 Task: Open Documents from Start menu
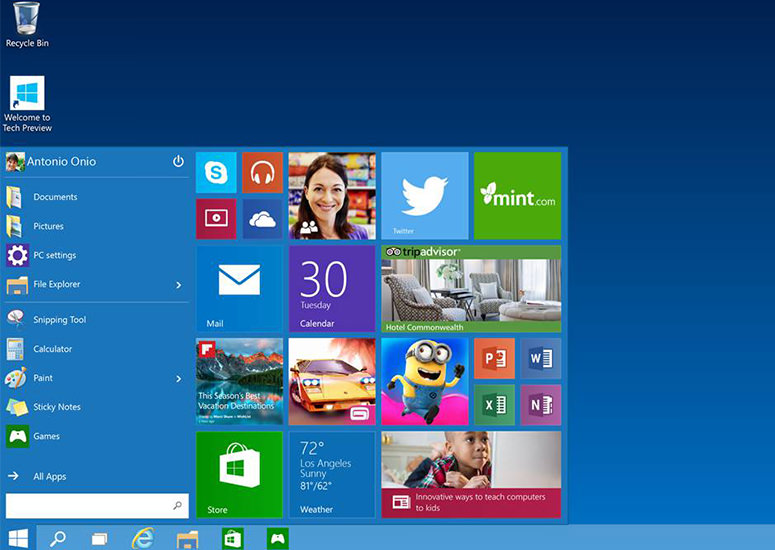96,197
